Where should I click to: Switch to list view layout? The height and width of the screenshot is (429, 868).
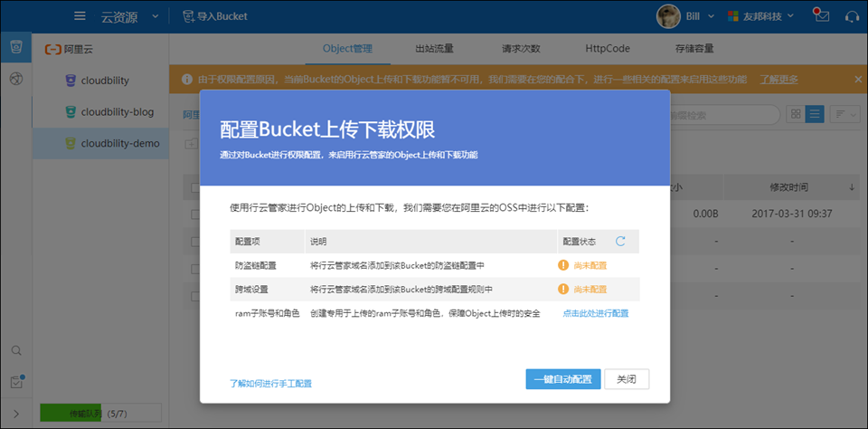(815, 114)
